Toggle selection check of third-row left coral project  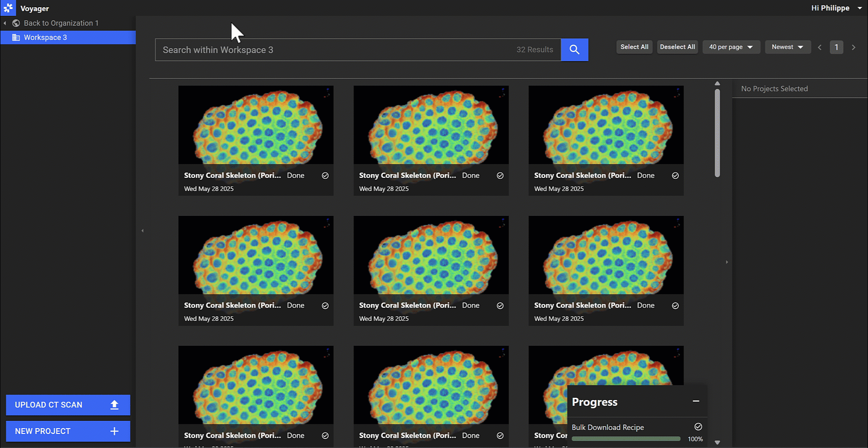tap(325, 436)
